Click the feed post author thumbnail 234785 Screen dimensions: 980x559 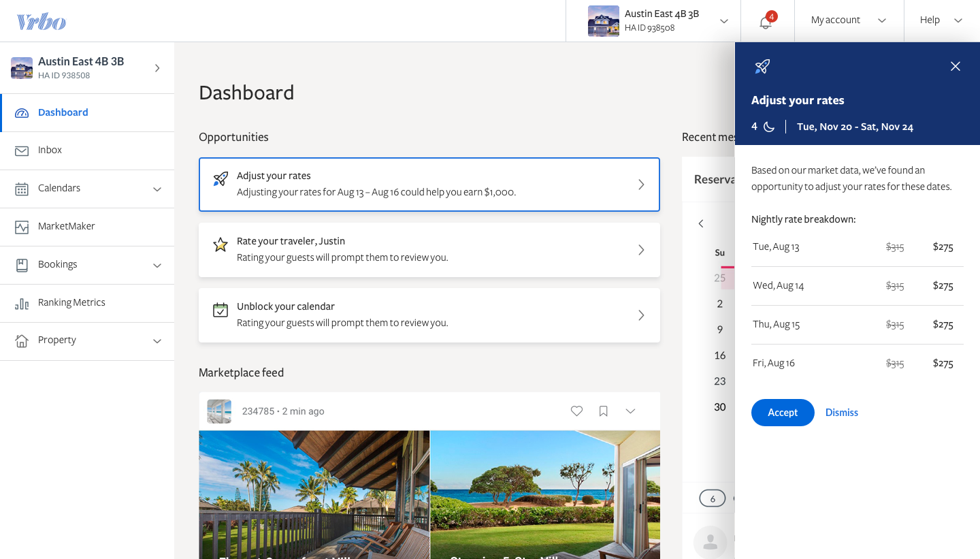[x=219, y=411]
